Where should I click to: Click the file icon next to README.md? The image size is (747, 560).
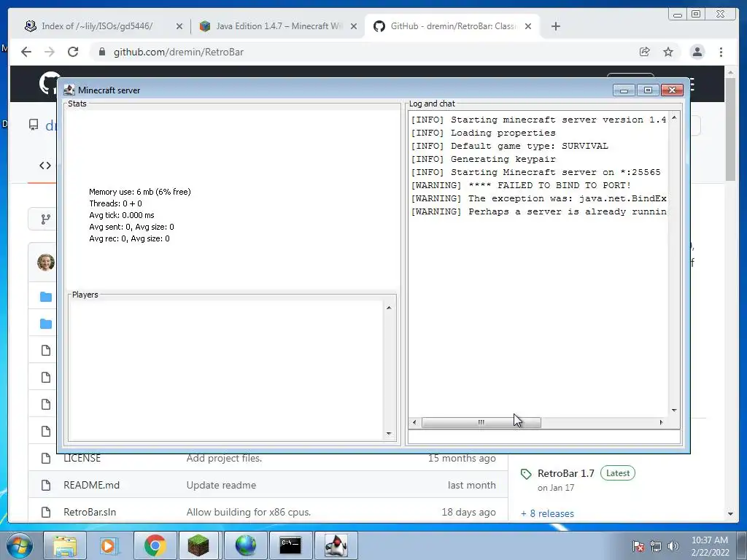click(46, 485)
